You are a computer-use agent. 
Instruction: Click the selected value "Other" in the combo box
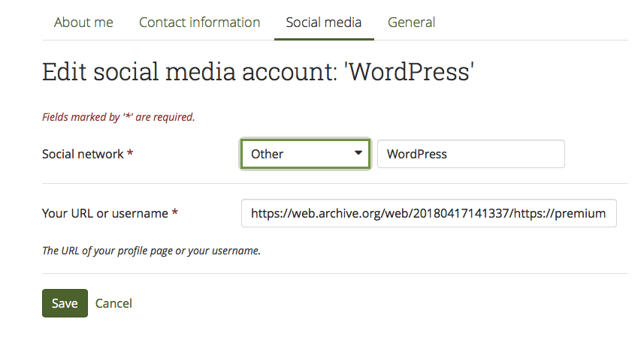click(268, 154)
